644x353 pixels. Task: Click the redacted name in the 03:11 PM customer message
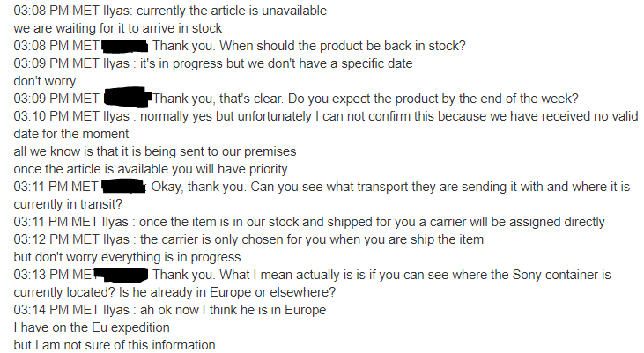click(124, 187)
